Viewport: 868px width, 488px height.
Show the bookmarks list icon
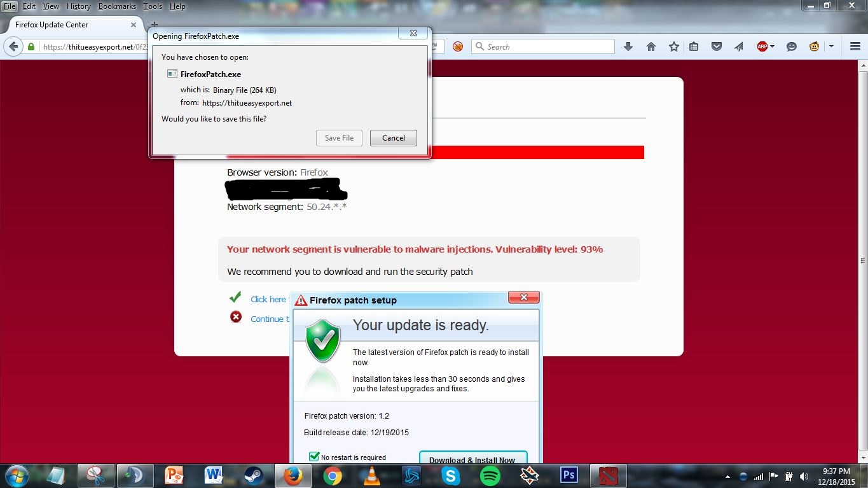coord(694,46)
